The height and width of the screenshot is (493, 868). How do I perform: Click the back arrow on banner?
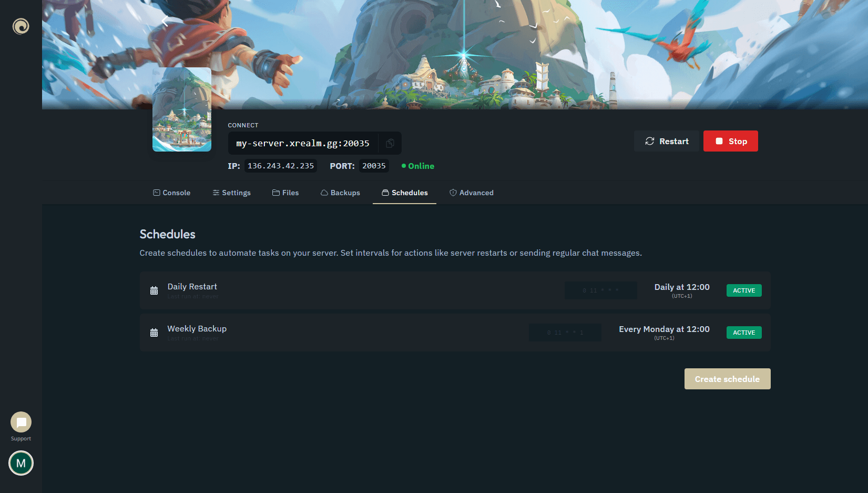[x=165, y=21]
